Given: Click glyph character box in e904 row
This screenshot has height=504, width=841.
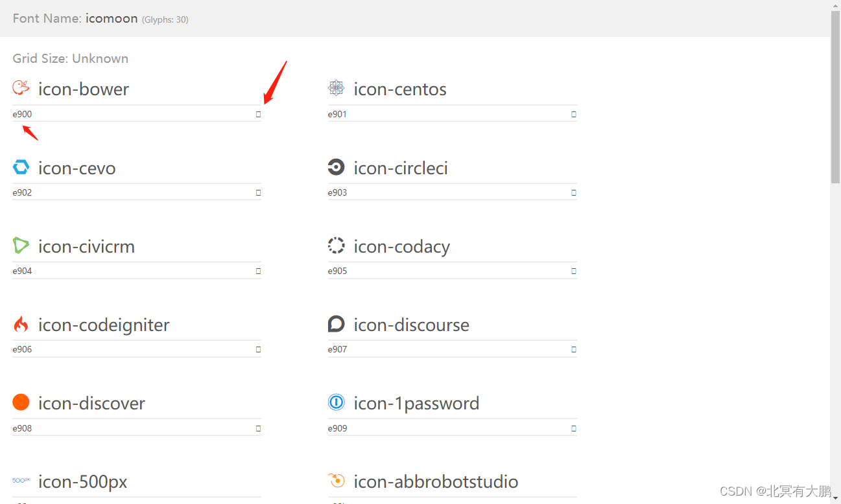Looking at the screenshot, I should pos(258,271).
